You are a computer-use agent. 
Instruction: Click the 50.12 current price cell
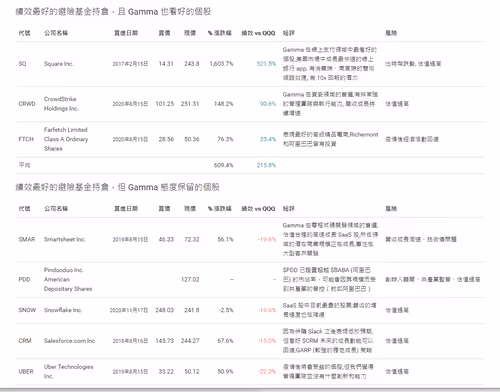(x=192, y=371)
